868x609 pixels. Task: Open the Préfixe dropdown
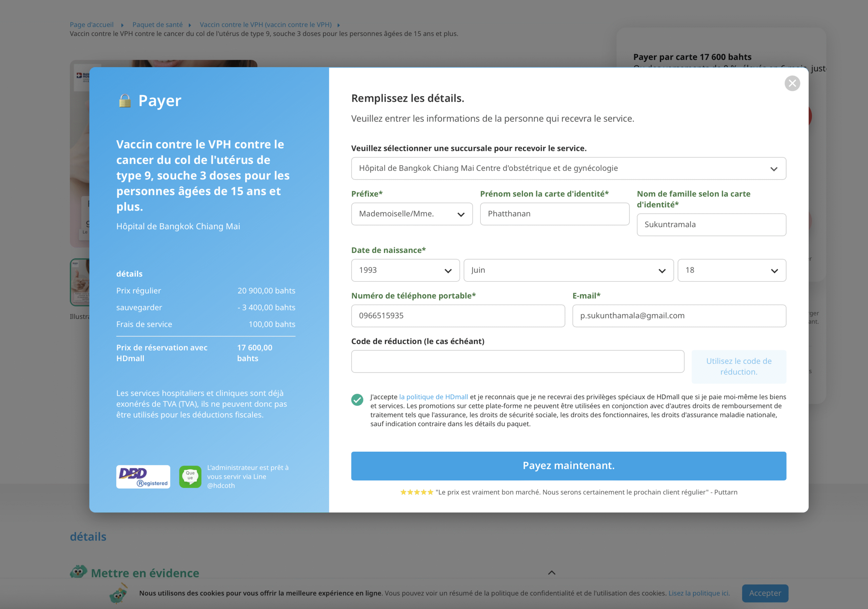click(x=412, y=214)
